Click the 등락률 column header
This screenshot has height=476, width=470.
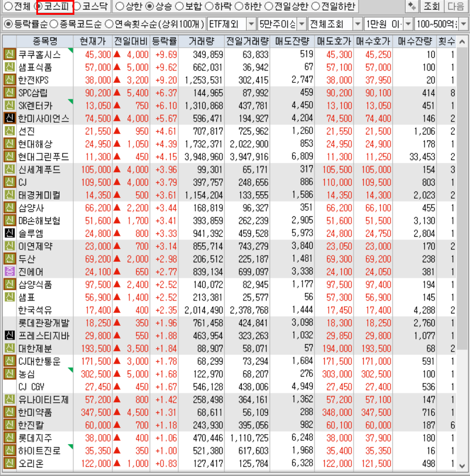coord(164,41)
